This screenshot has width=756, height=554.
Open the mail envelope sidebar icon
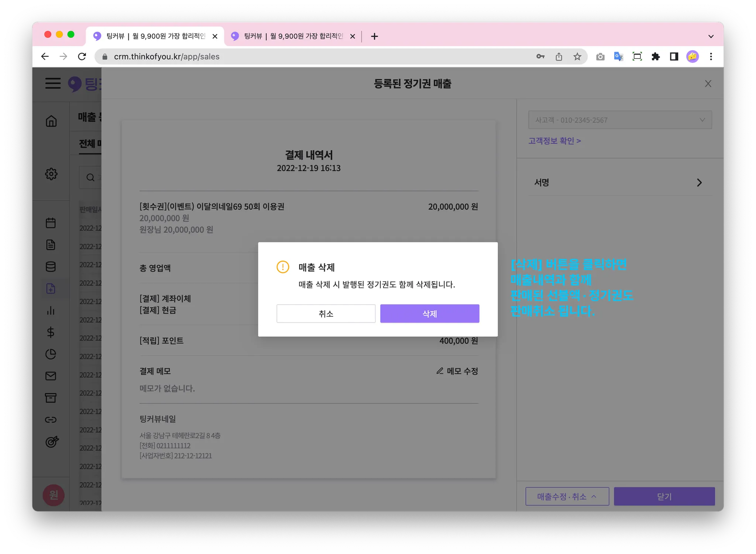coord(51,376)
